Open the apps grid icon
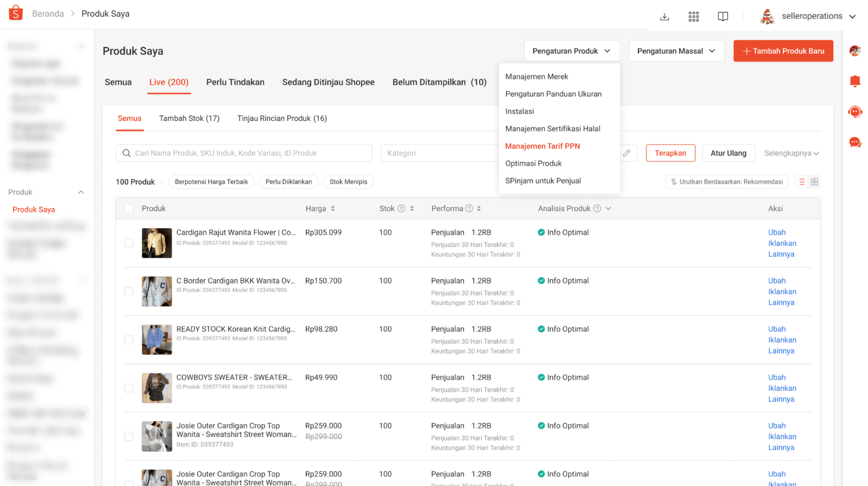Viewport: 868px width, 486px height. 693,16
